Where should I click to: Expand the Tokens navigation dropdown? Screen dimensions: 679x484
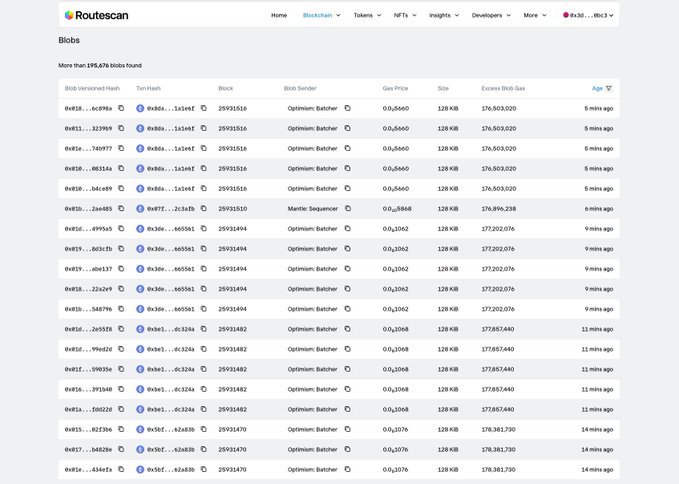pos(367,15)
